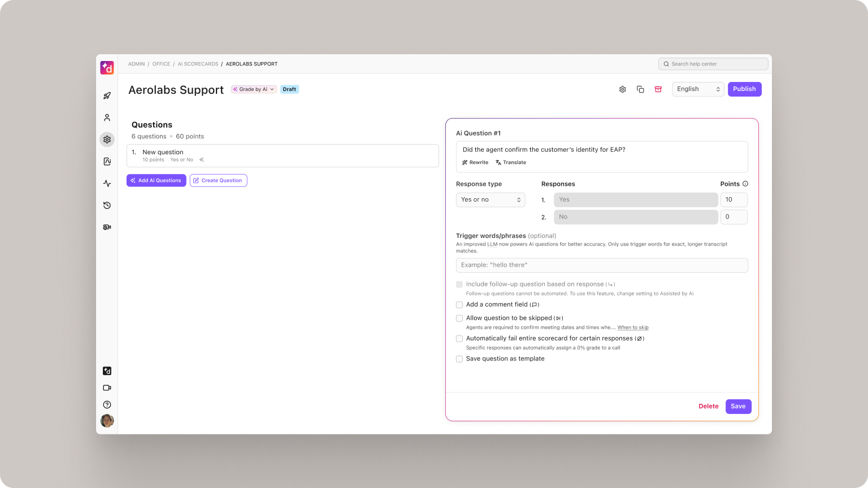The height and width of the screenshot is (488, 868).
Task: Open the English language dropdown
Action: pos(698,89)
